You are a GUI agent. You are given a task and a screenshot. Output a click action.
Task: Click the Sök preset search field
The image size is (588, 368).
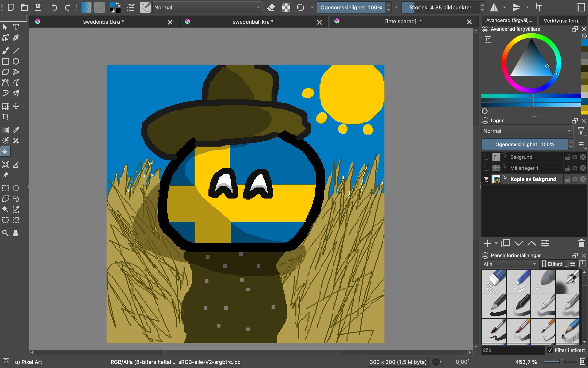click(513, 350)
